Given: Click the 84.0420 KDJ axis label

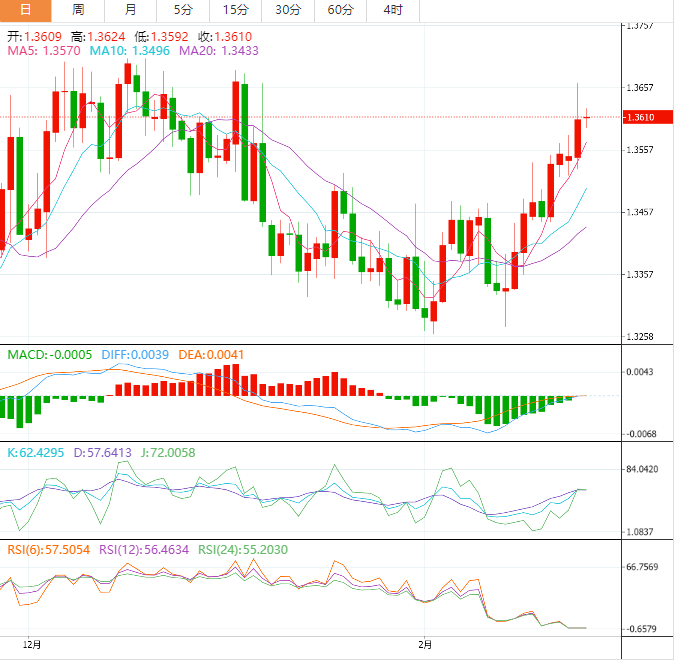Looking at the screenshot, I should coord(642,469).
